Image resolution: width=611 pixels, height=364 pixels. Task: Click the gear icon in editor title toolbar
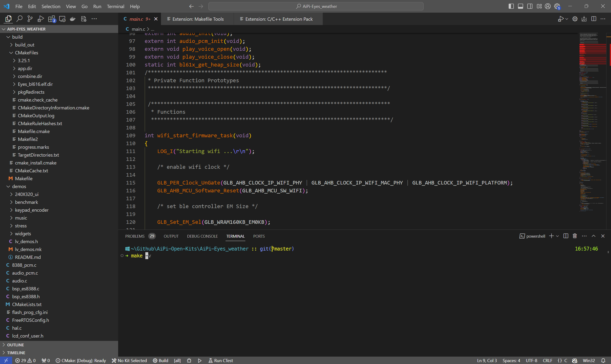575,19
